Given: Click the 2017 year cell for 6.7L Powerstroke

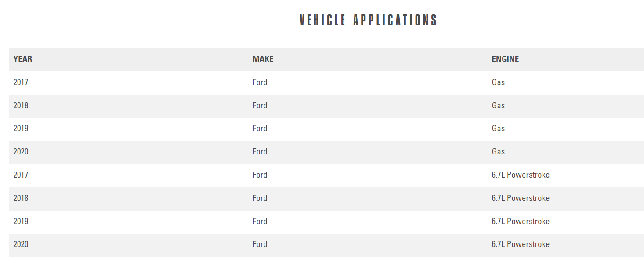Looking at the screenshot, I should click(21, 175).
